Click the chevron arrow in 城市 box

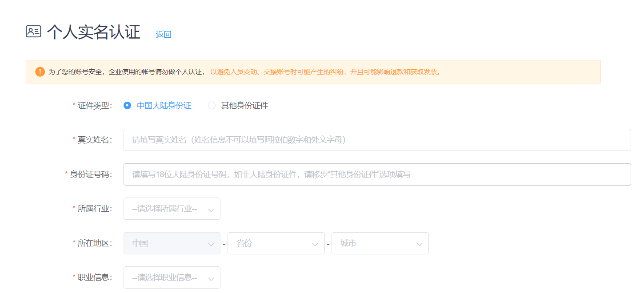(419, 244)
